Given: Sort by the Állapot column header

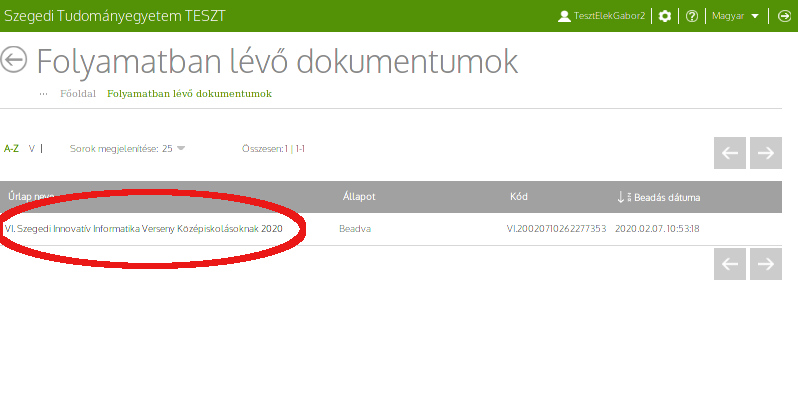Looking at the screenshot, I should [x=358, y=197].
